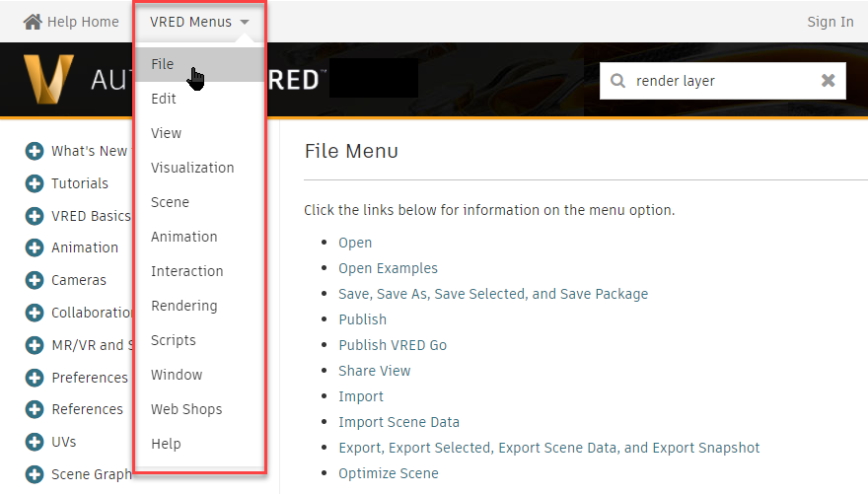Follow the Import Scene Data link
The height and width of the screenshot is (494, 868).
point(398,422)
